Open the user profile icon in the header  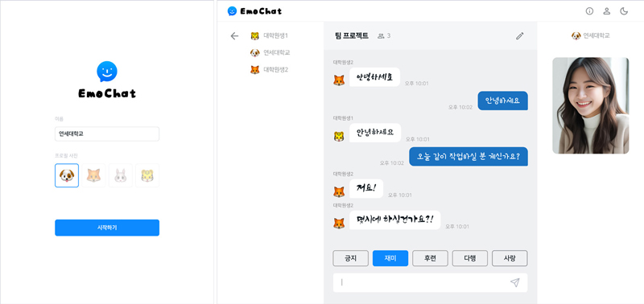pos(607,11)
